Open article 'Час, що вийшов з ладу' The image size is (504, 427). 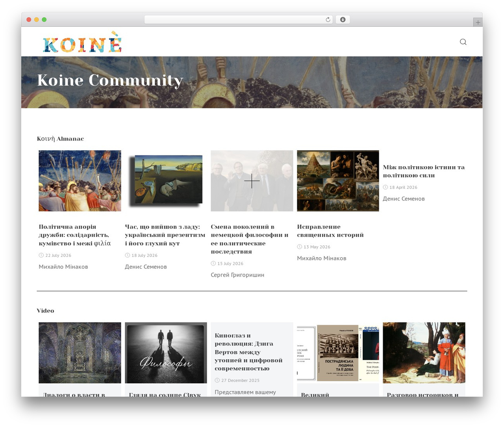tap(165, 235)
